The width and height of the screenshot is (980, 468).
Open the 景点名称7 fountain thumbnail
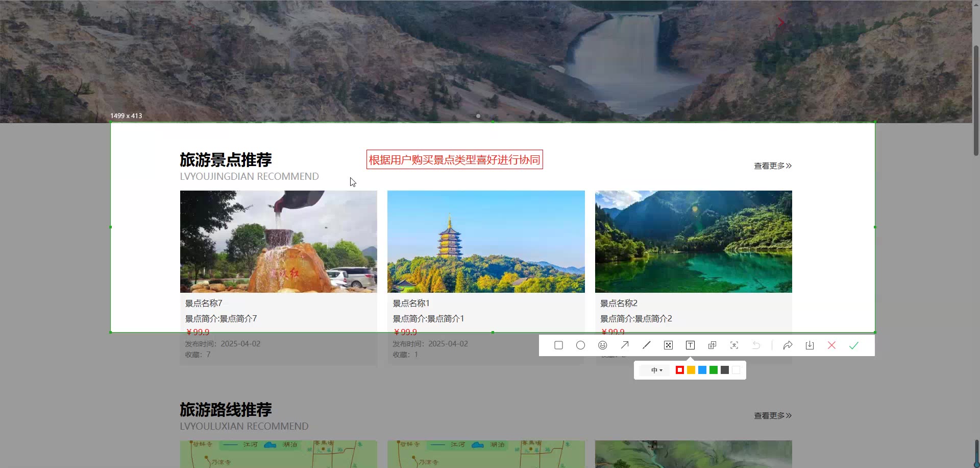point(279,242)
